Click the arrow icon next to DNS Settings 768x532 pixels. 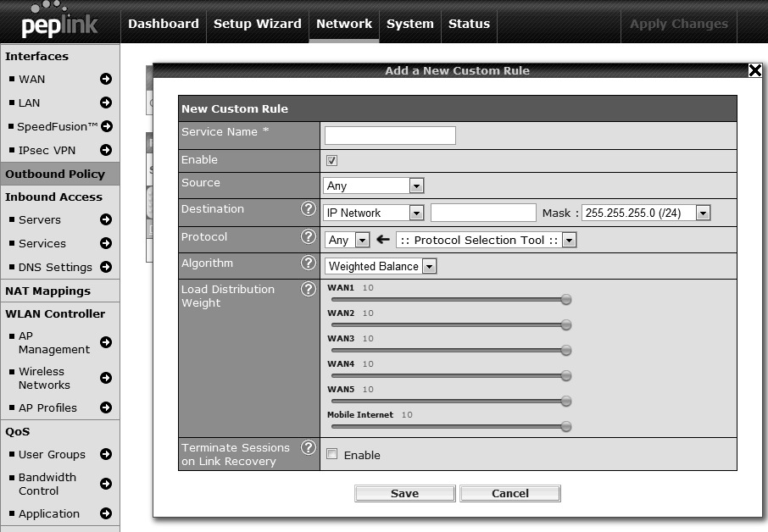point(106,267)
